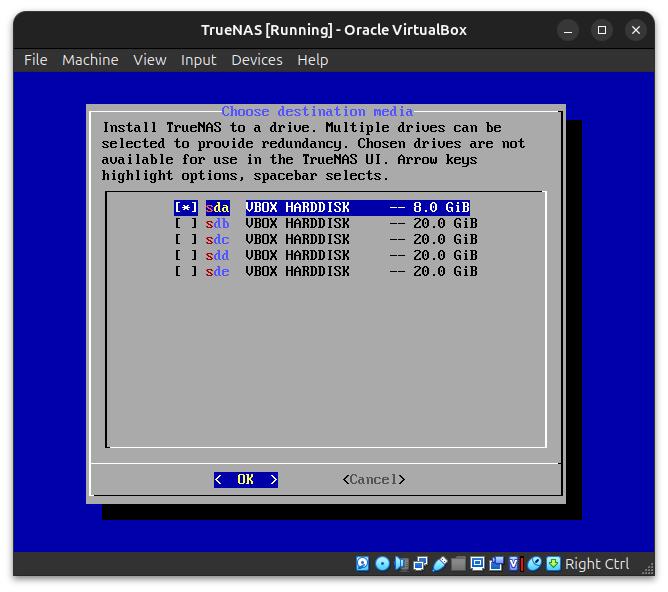Click the mouse integration arrow icon
668x592 pixels.
tap(553, 564)
